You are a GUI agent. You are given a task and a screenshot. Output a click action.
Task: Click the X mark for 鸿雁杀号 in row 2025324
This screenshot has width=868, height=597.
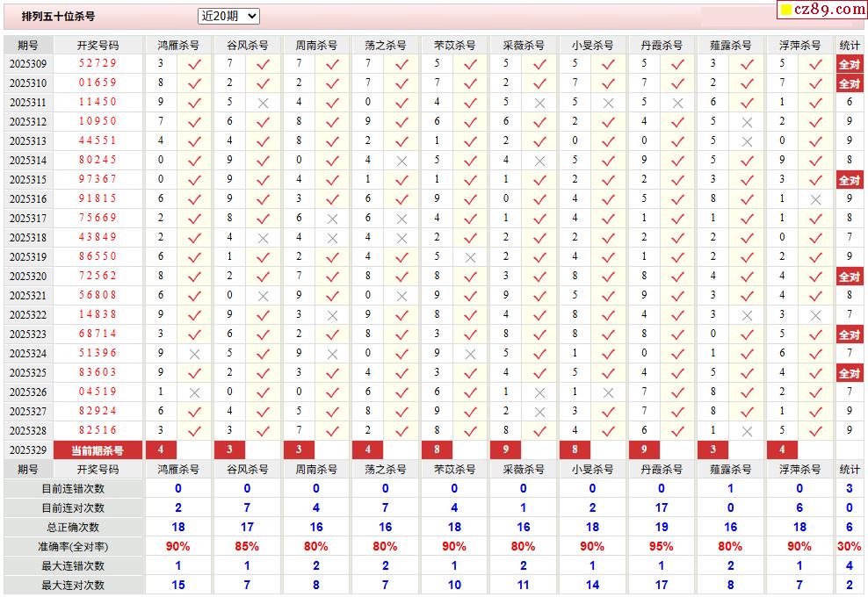pyautogui.click(x=194, y=354)
